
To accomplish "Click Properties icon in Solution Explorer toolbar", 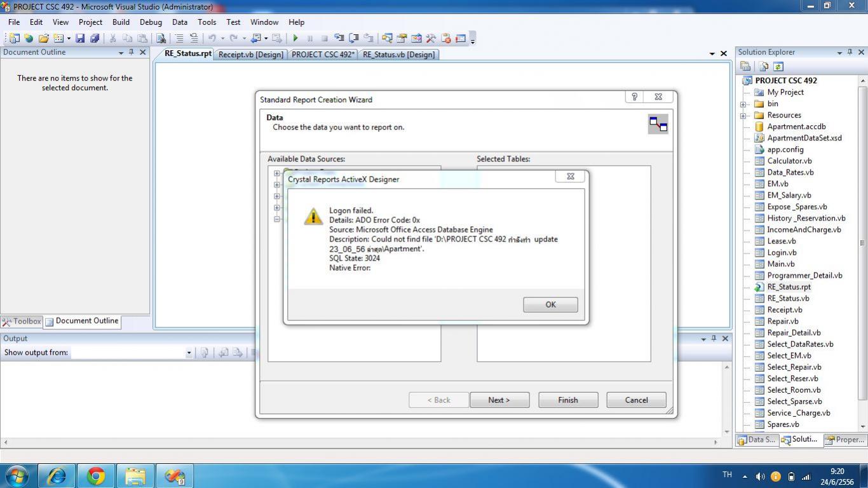I will (x=745, y=66).
